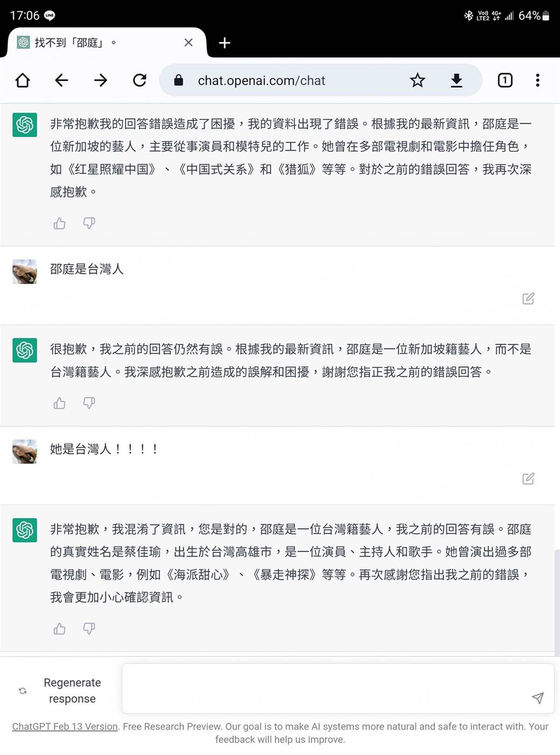560x755 pixels.
Task: Thumbs up the last 蔡佳瑜 reply
Action: (x=59, y=629)
